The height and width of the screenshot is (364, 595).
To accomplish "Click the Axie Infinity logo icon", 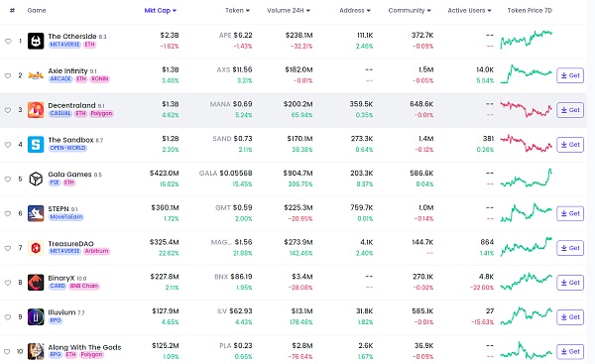I will pyautogui.click(x=36, y=75).
